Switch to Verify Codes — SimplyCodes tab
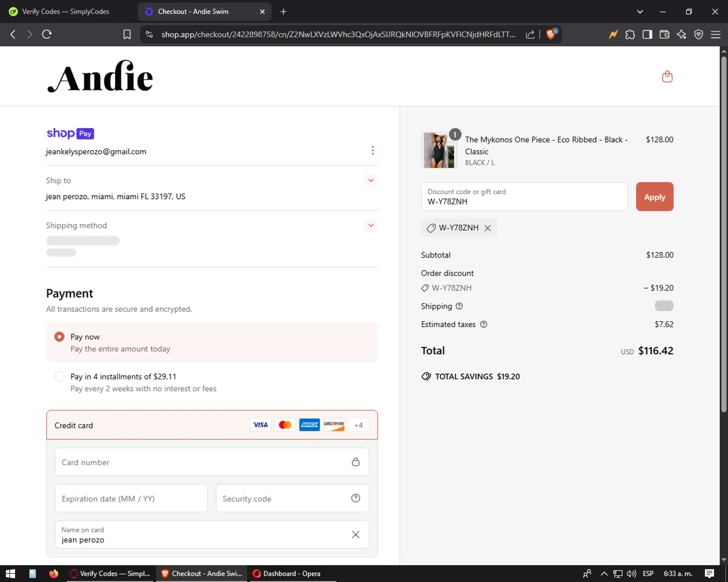728x582 pixels. point(66,12)
